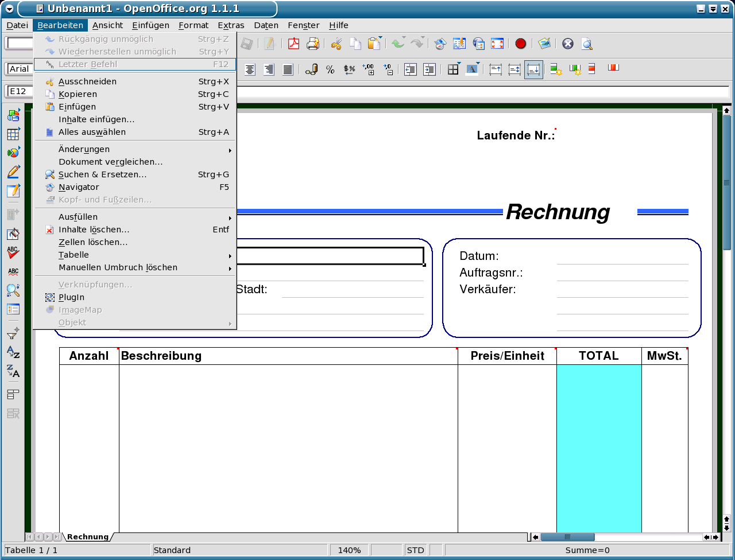Toggle the align bottom vertical alignment button

[x=533, y=69]
